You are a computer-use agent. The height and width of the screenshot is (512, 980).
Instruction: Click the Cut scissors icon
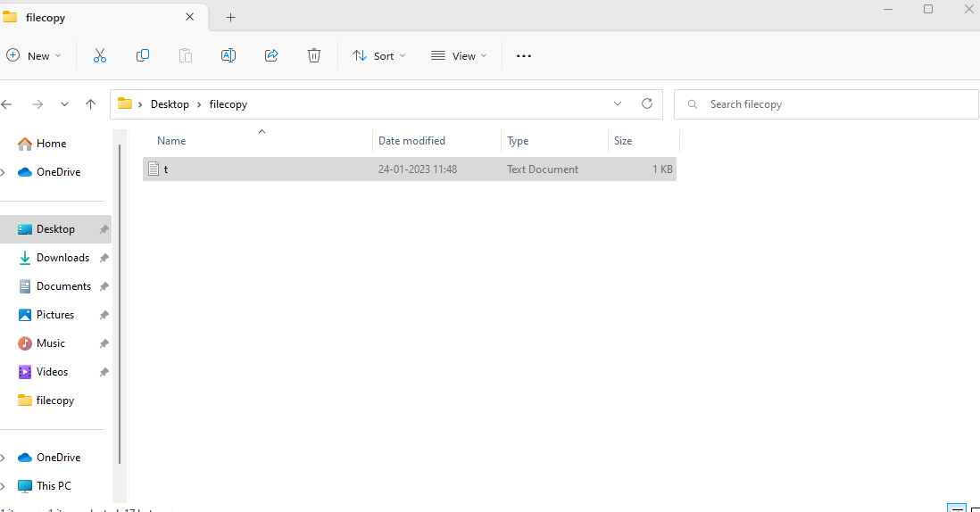coord(100,55)
